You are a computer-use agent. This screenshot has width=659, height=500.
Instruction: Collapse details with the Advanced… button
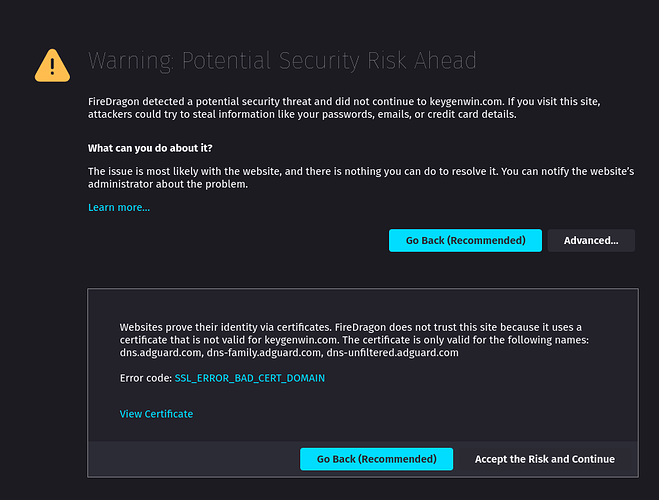pos(591,240)
